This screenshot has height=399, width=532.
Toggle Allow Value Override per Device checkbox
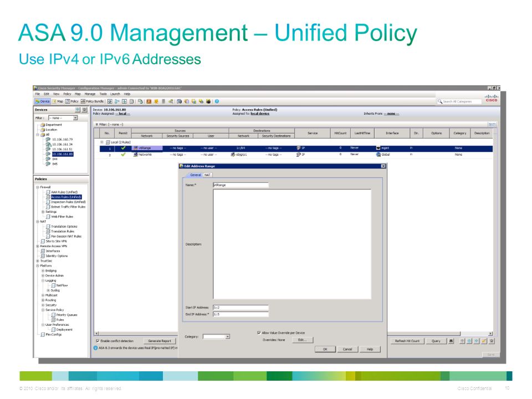(259, 333)
